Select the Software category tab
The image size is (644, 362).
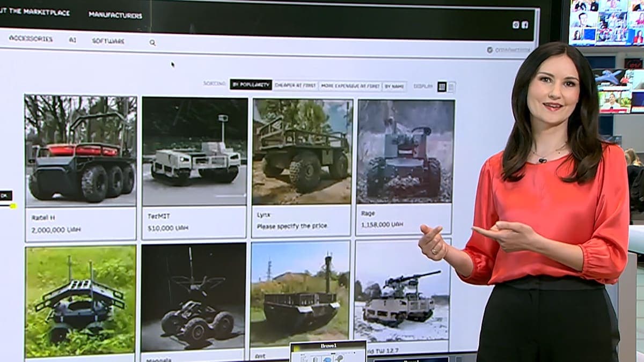108,41
